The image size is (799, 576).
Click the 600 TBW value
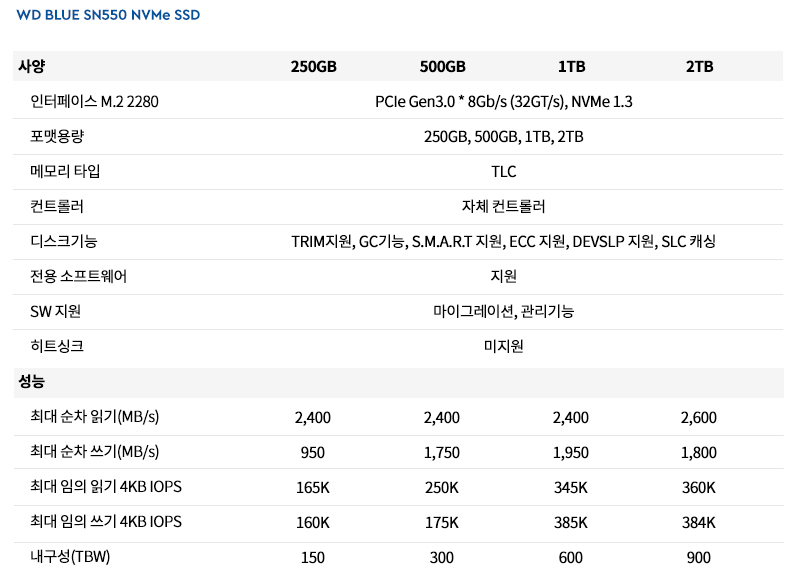click(570, 558)
